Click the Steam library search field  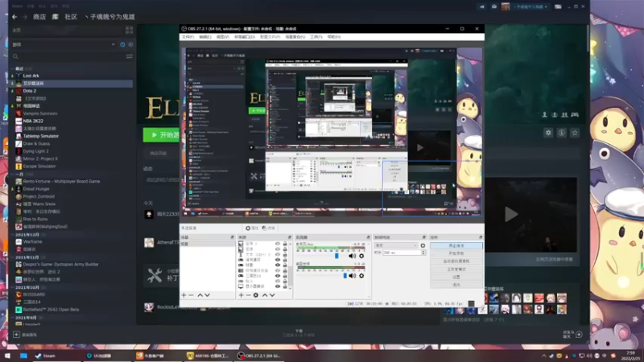coord(68,56)
